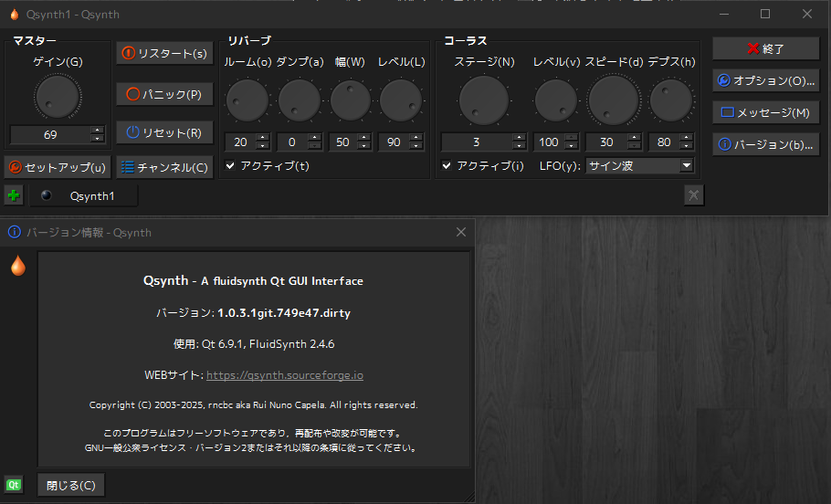Click the room value field showing 20
Screen dimensions: 831x504
(x=240, y=142)
